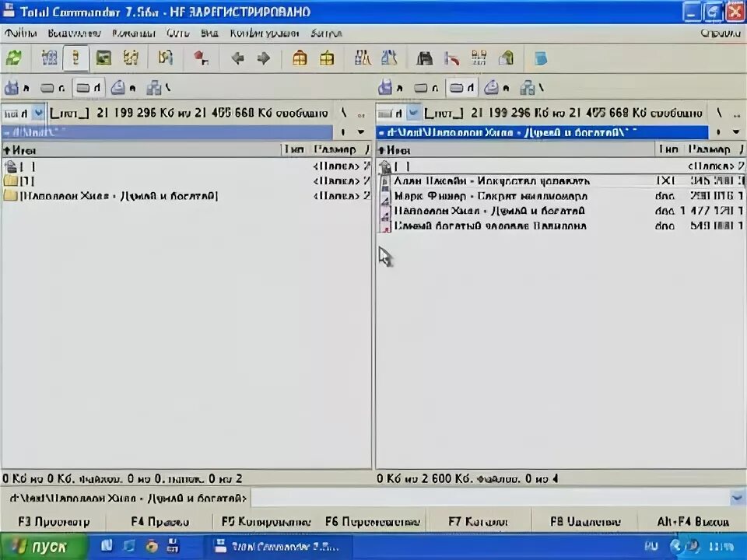The image size is (747, 560).
Task: Open network neighborhood in the right drive bar
Action: [x=531, y=88]
